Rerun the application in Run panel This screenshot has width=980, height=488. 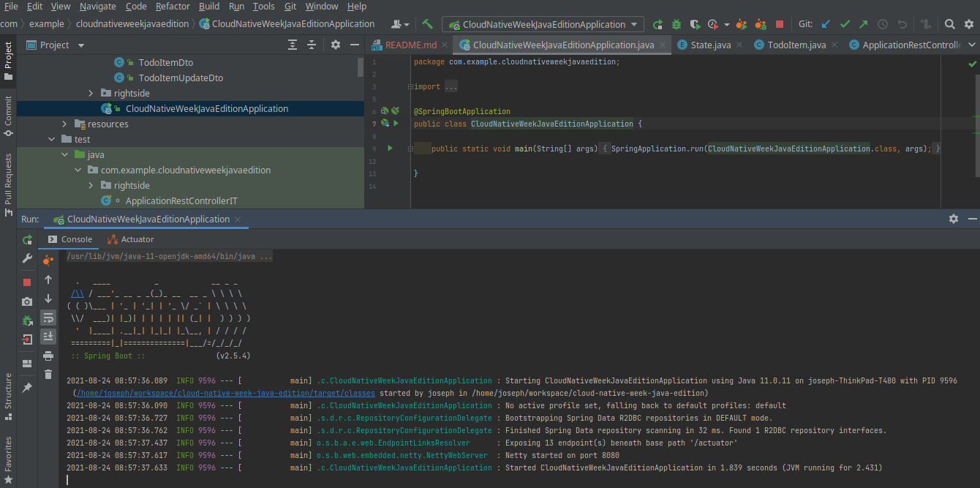point(27,239)
